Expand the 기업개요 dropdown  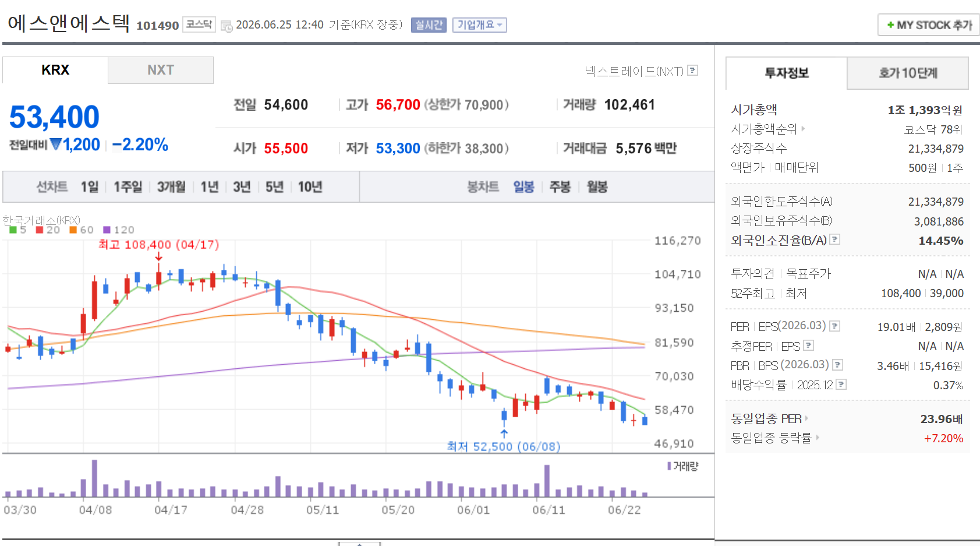pos(480,25)
